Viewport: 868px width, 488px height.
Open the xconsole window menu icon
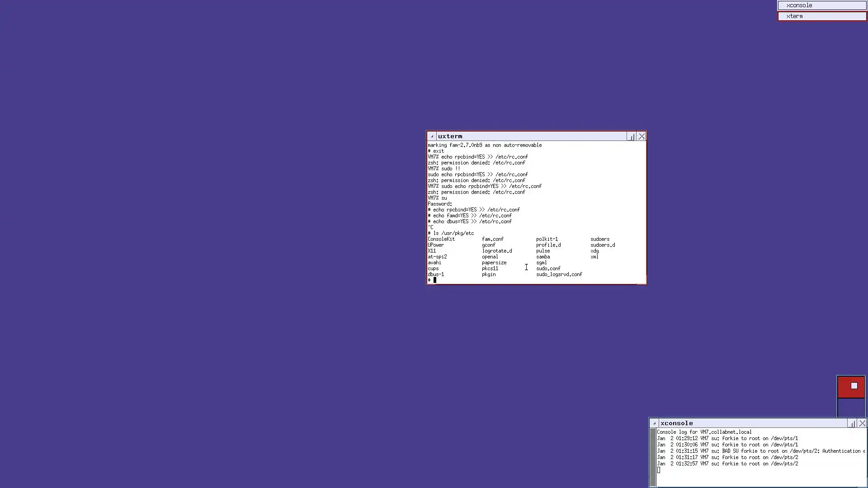(x=654, y=423)
